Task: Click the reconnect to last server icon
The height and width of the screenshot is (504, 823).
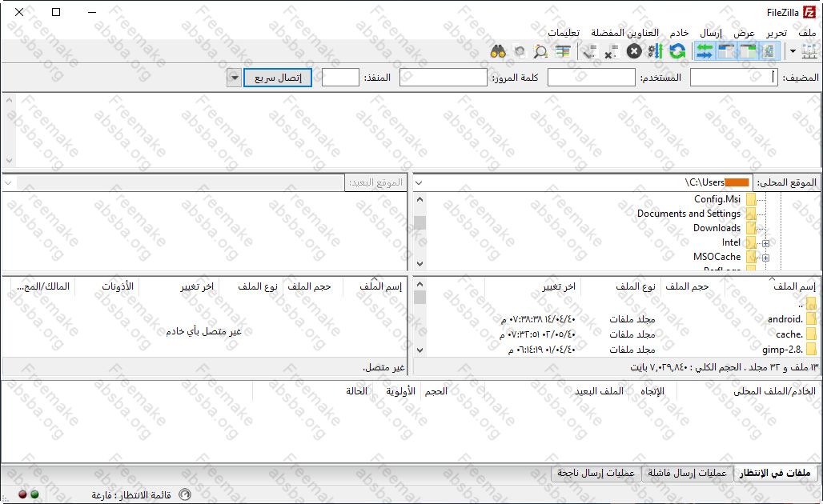Action: 590,51
